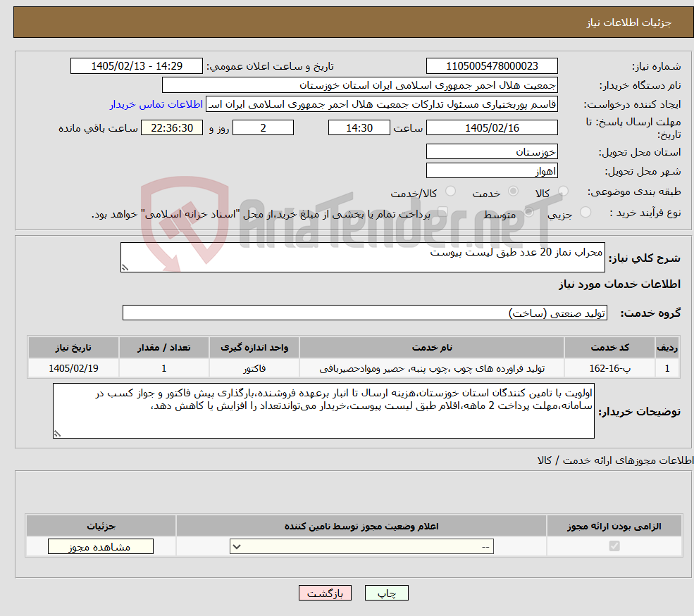Click the buyer organization name field
694x616 pixels.
tap(359, 85)
